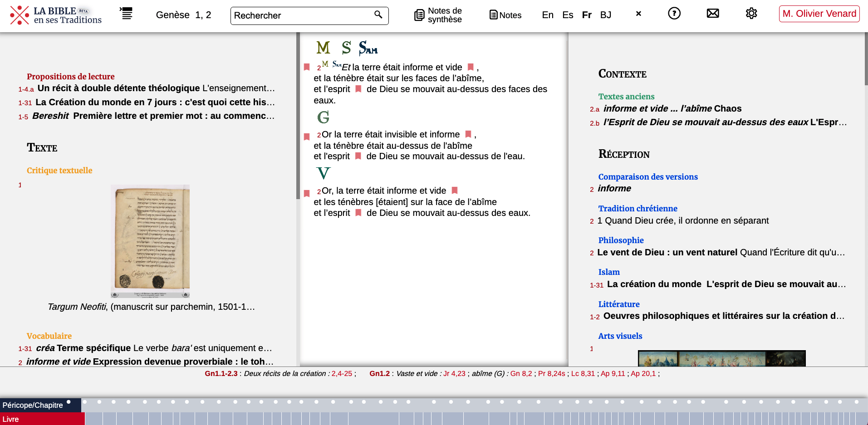Click bookmark left of G verse 2

pyautogui.click(x=307, y=137)
